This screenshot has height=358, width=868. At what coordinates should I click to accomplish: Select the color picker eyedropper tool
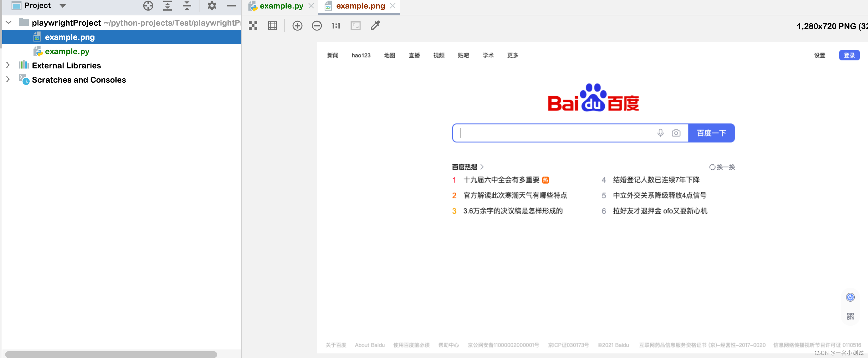[375, 25]
